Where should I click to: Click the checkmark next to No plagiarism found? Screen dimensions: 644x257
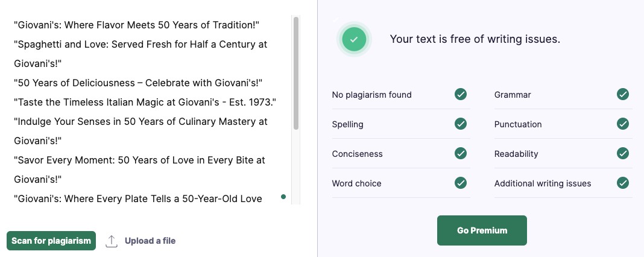[461, 94]
